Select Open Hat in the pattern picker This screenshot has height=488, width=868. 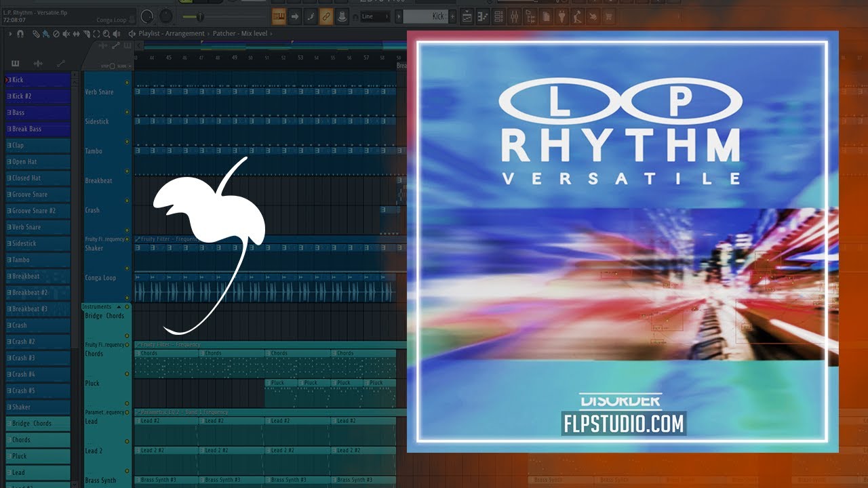(x=38, y=162)
